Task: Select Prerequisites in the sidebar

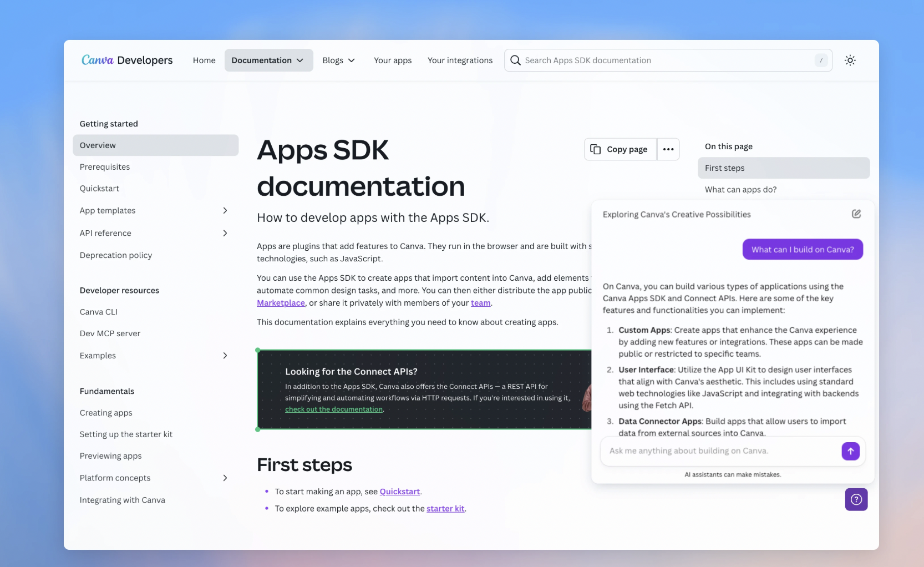Action: tap(105, 167)
